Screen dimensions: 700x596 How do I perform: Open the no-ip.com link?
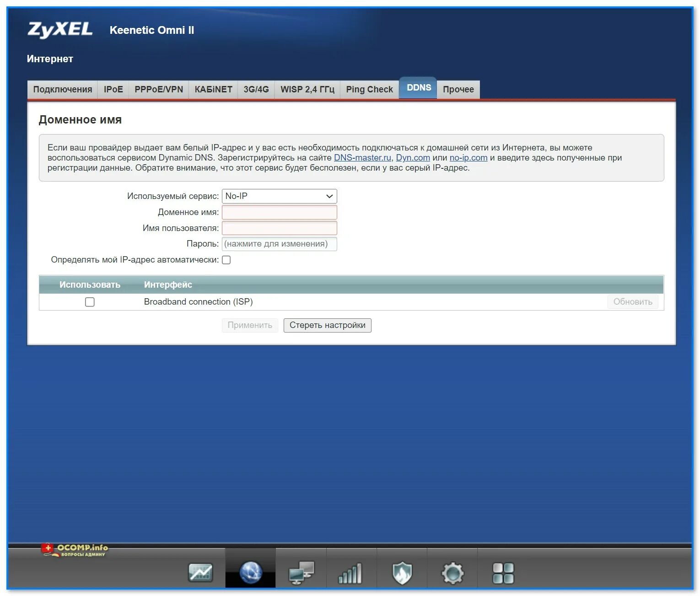pyautogui.click(x=468, y=158)
